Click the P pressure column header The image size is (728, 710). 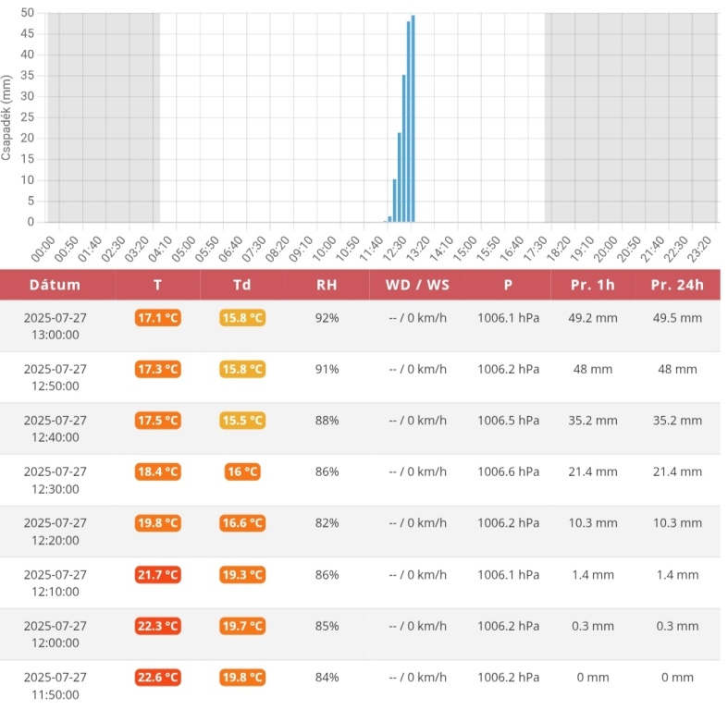click(508, 285)
